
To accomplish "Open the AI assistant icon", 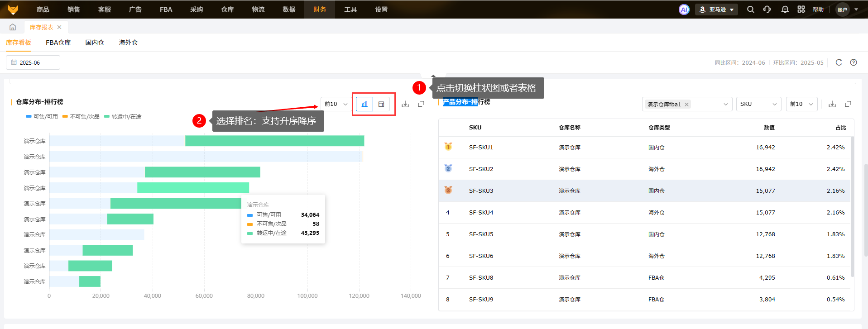I will click(684, 10).
